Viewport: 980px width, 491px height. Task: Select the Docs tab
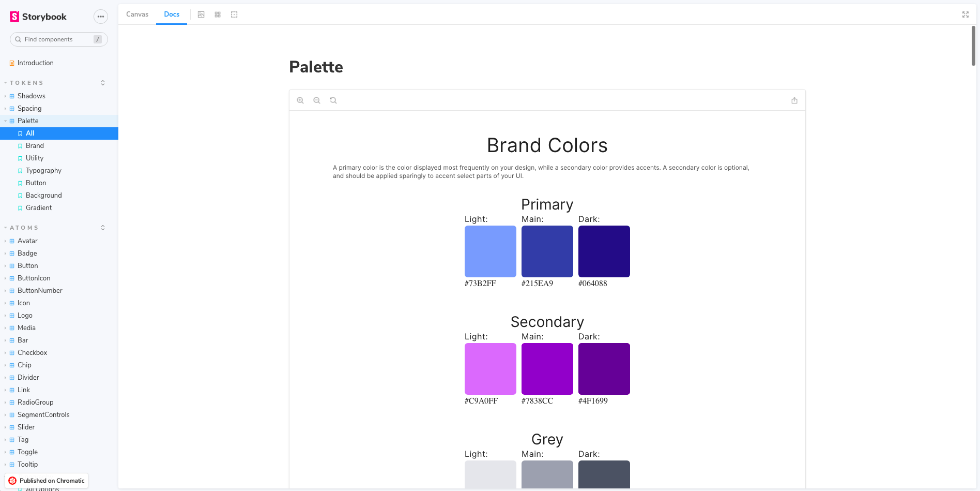pyautogui.click(x=171, y=14)
